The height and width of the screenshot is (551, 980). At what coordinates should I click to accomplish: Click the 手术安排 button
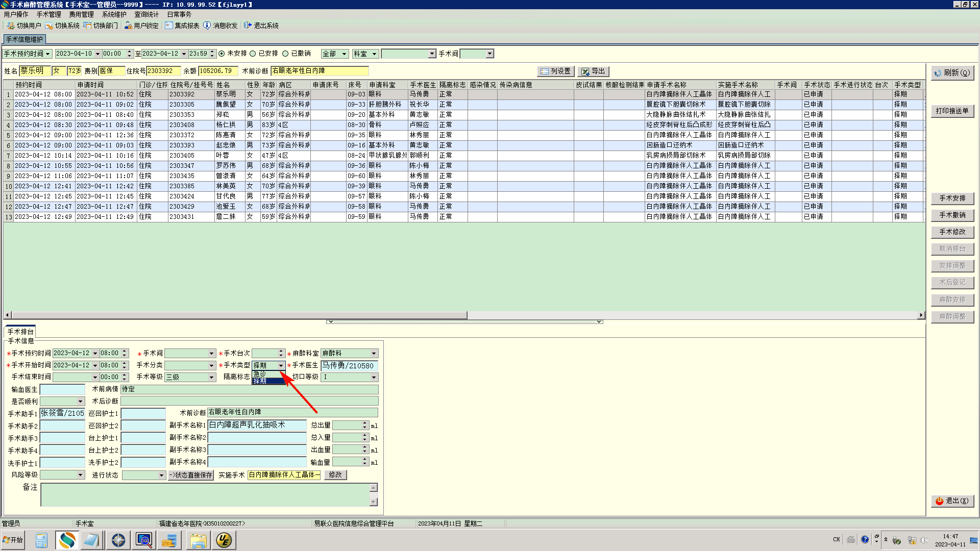[x=952, y=198]
